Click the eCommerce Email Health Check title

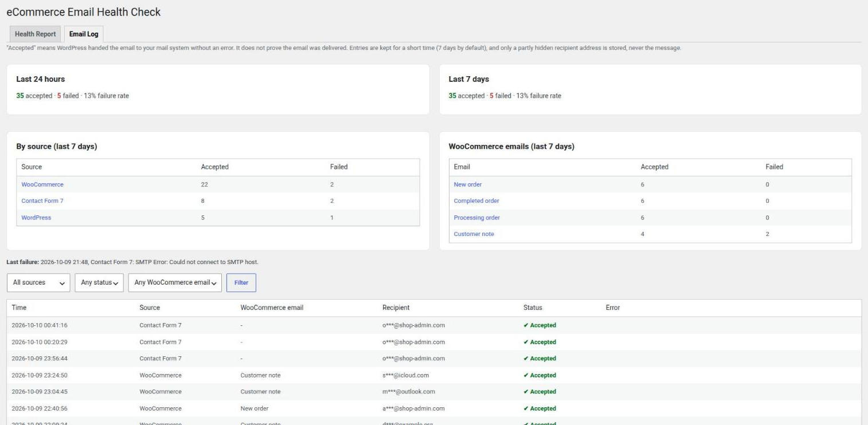pos(84,11)
